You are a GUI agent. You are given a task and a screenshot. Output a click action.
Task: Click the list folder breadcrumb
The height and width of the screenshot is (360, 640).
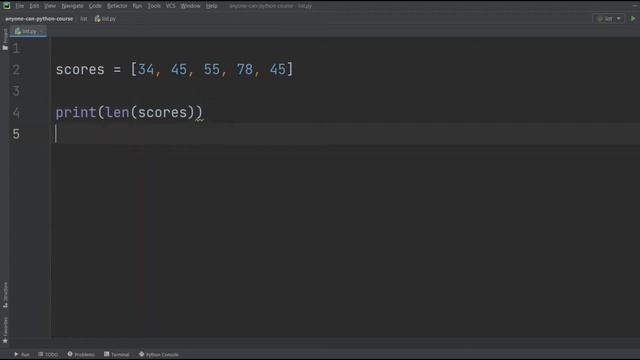pos(84,19)
